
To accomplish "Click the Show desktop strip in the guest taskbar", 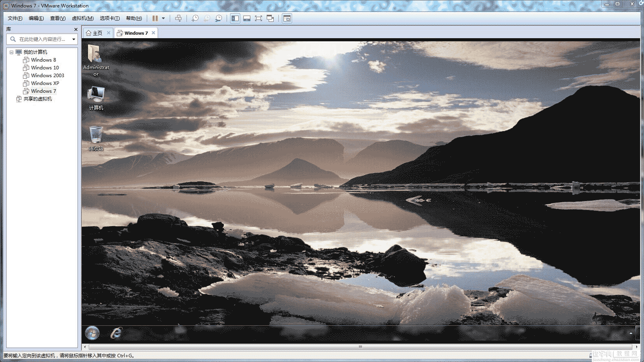I will coord(638,333).
